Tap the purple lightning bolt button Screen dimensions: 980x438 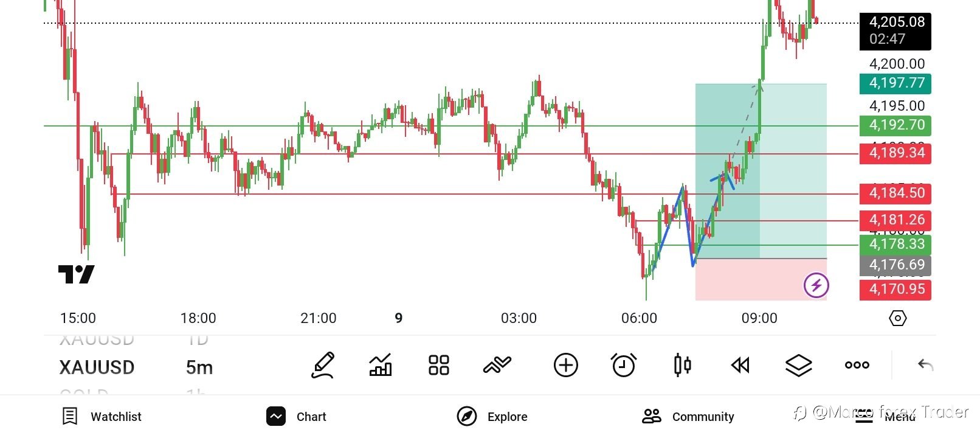[x=816, y=285]
